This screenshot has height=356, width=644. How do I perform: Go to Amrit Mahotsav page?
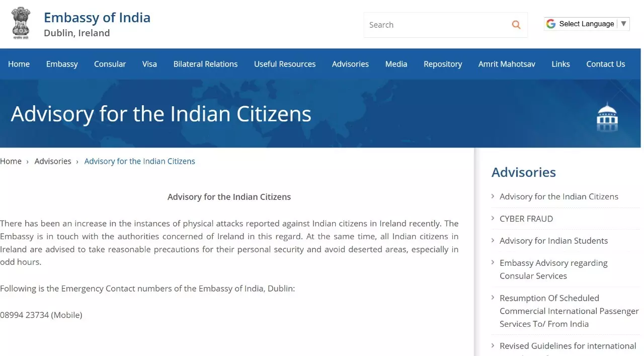[507, 64]
